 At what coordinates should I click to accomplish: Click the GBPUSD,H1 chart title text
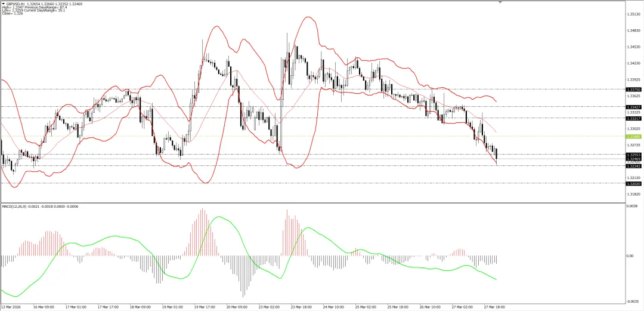16,4
